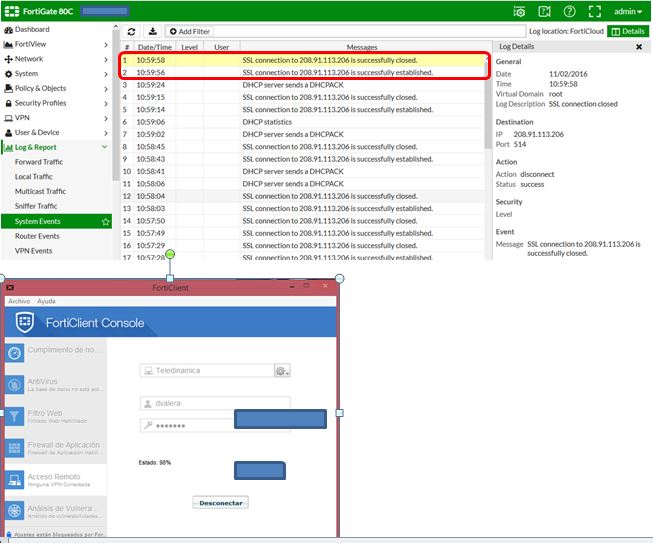
Task: Select log row 10:57:50 SSL closed
Action: coord(303,221)
